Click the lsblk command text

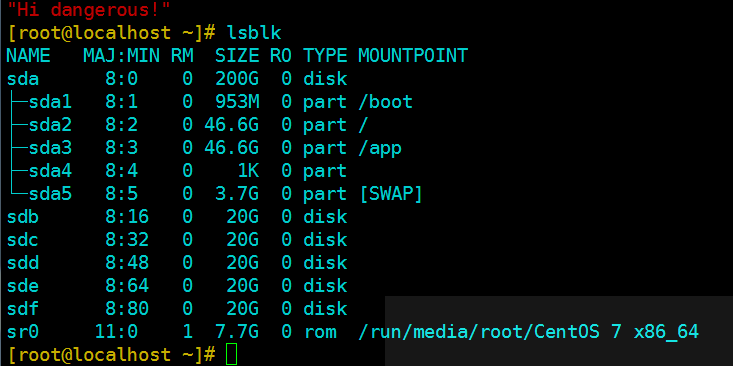[254, 33]
